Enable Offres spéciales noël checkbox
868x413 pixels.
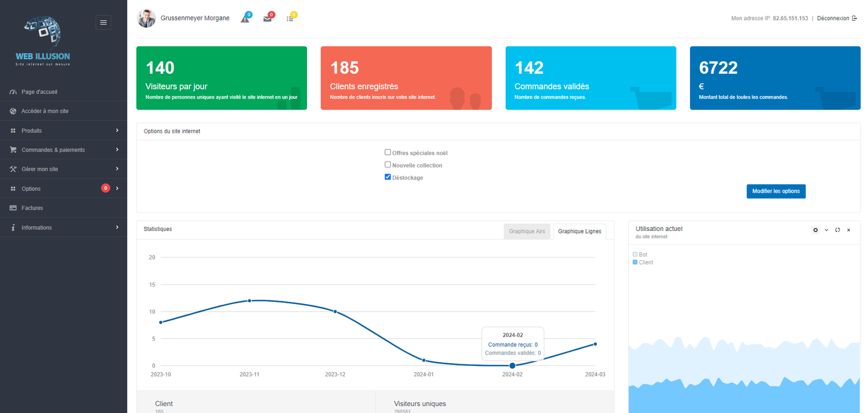[x=388, y=152]
